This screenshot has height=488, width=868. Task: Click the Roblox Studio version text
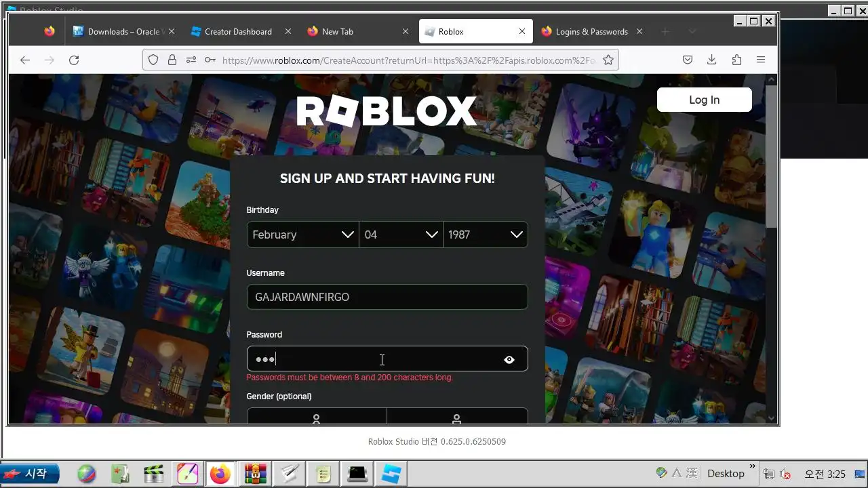(x=437, y=441)
